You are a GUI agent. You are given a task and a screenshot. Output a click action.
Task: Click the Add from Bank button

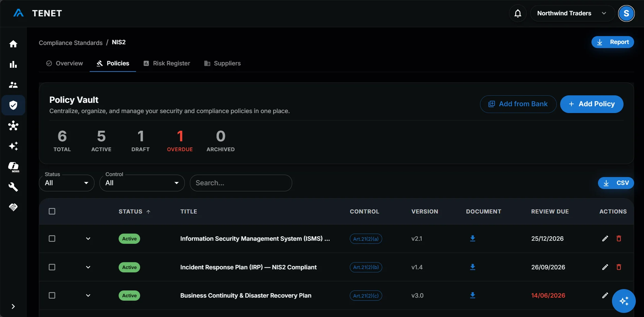[518, 104]
